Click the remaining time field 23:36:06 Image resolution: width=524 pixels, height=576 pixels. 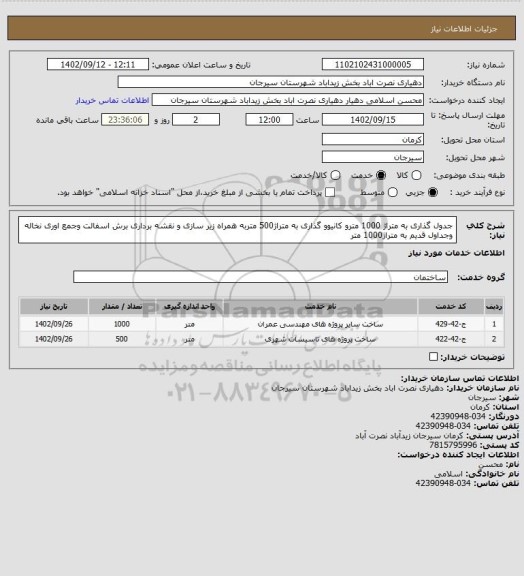[x=125, y=120]
